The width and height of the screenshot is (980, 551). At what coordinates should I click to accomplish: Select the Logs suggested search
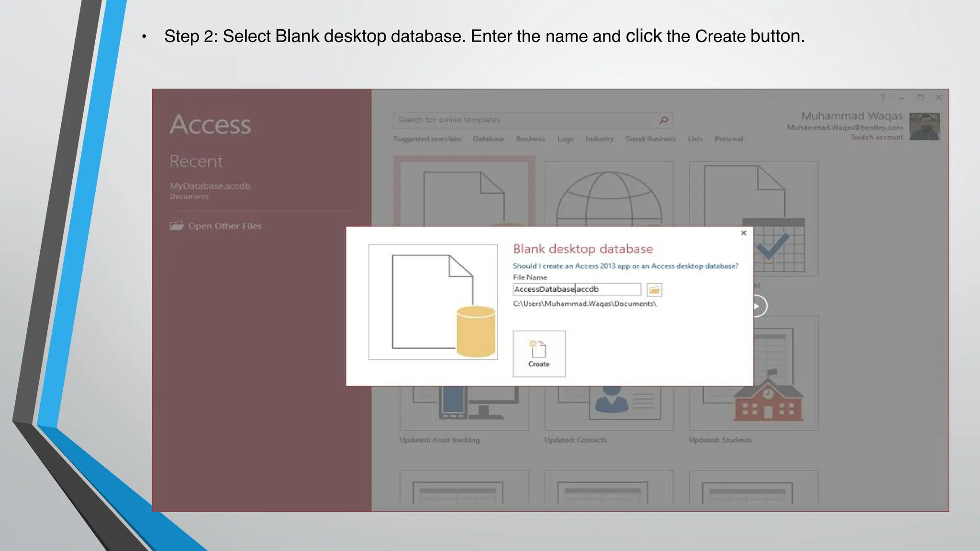click(x=565, y=139)
